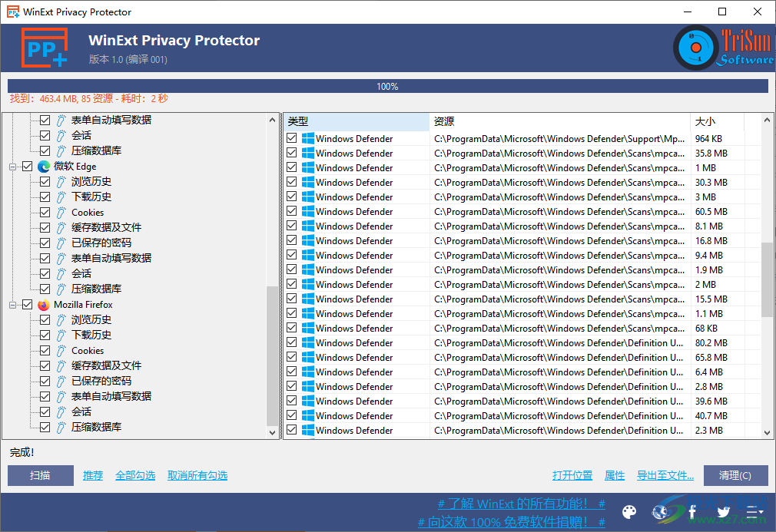Open the Facebook share icon
The image size is (776, 532).
(x=691, y=512)
